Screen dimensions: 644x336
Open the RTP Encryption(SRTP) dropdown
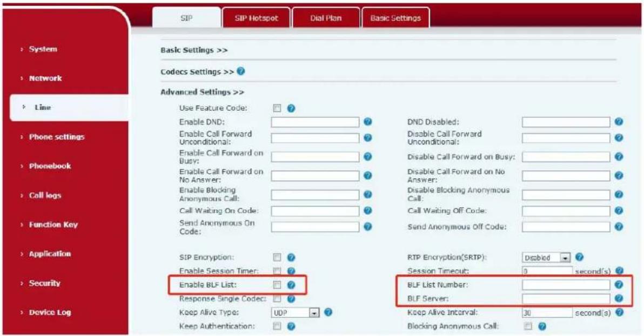[546, 258]
